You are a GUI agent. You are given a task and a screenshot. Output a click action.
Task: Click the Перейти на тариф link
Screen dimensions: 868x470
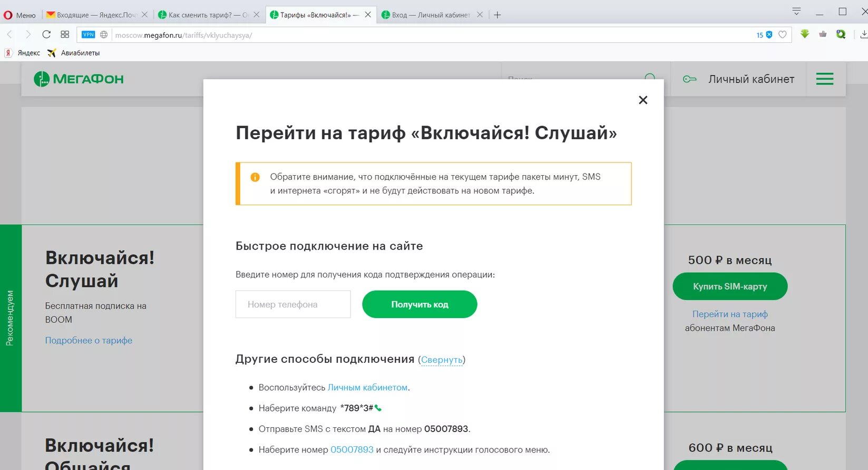point(730,314)
